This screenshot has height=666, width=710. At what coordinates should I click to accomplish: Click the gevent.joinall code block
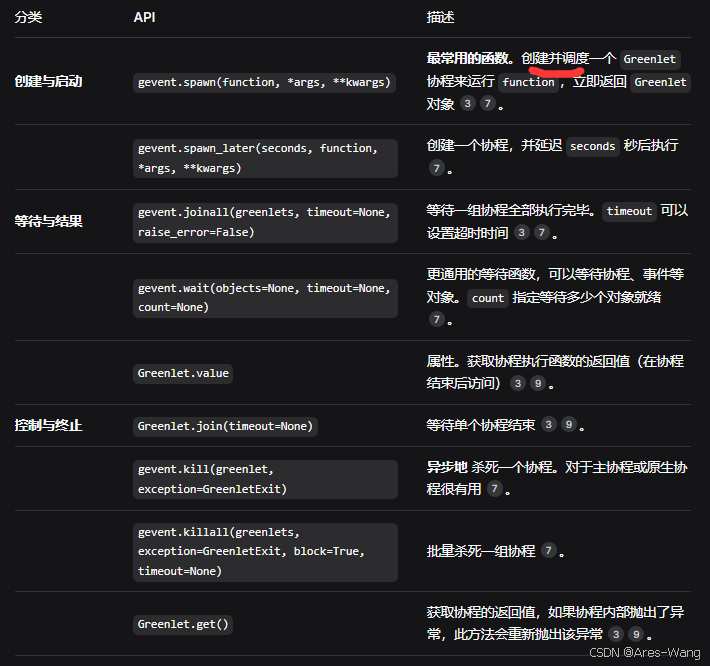click(265, 223)
